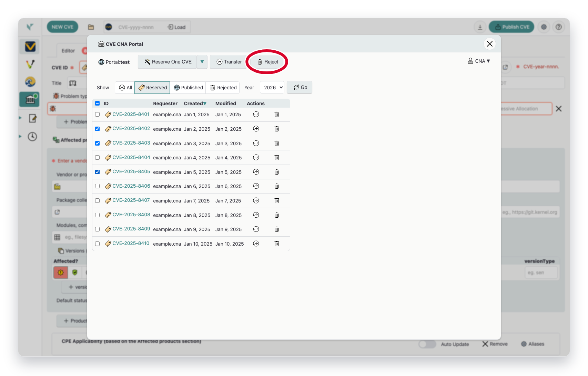
Task: Click the download icon in top bar
Action: click(x=480, y=27)
